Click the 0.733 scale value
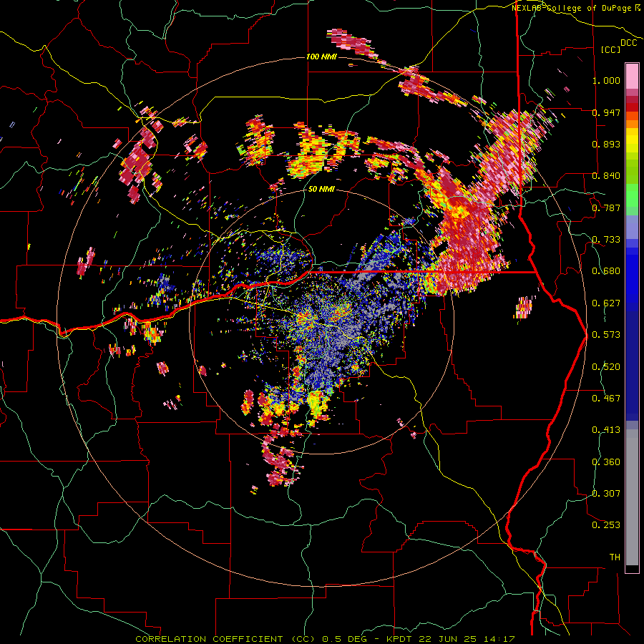Screen dimensions: 644x644 click(x=606, y=240)
